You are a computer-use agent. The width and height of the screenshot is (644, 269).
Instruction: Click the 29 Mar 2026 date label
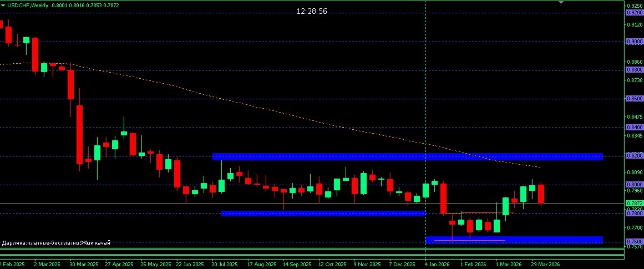(x=546, y=265)
